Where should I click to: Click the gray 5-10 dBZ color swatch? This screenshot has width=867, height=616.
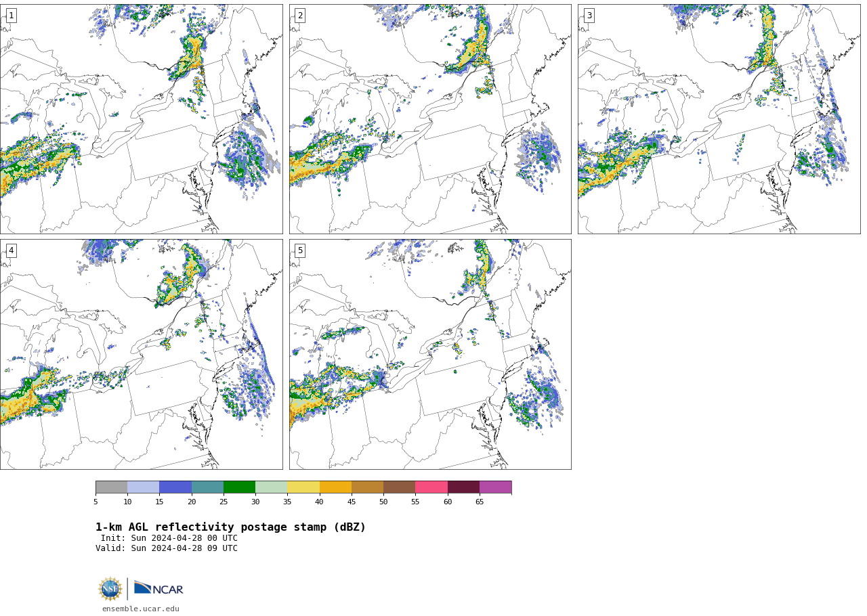[111, 487]
